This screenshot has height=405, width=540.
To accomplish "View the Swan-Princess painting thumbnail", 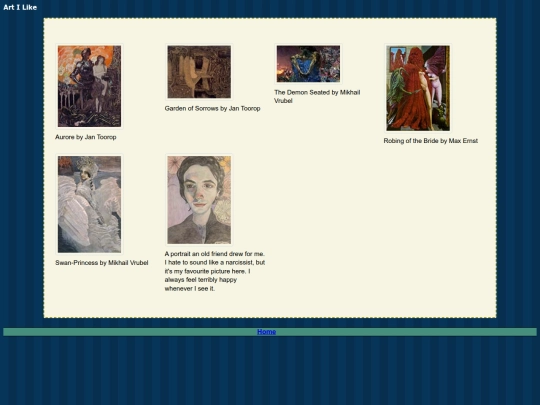I will click(89, 204).
